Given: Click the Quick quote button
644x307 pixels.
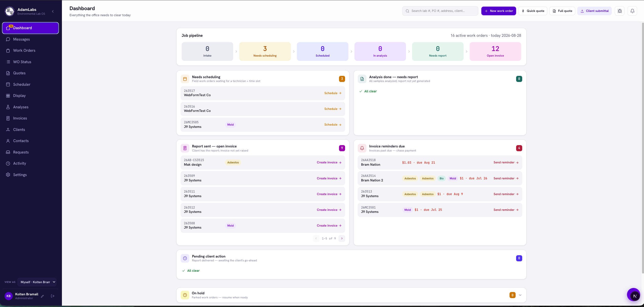Looking at the screenshot, I should point(533,11).
